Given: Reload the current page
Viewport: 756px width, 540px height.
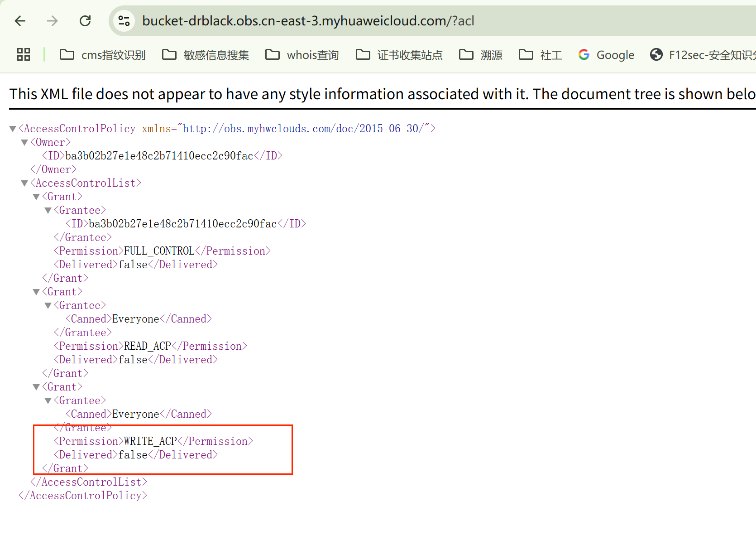Looking at the screenshot, I should (85, 21).
